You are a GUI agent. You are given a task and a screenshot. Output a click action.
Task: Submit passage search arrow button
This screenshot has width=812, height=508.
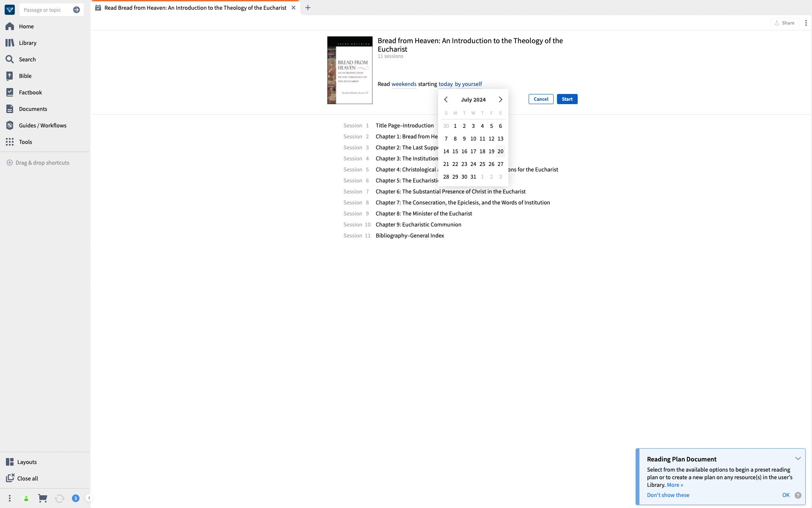[x=77, y=10]
